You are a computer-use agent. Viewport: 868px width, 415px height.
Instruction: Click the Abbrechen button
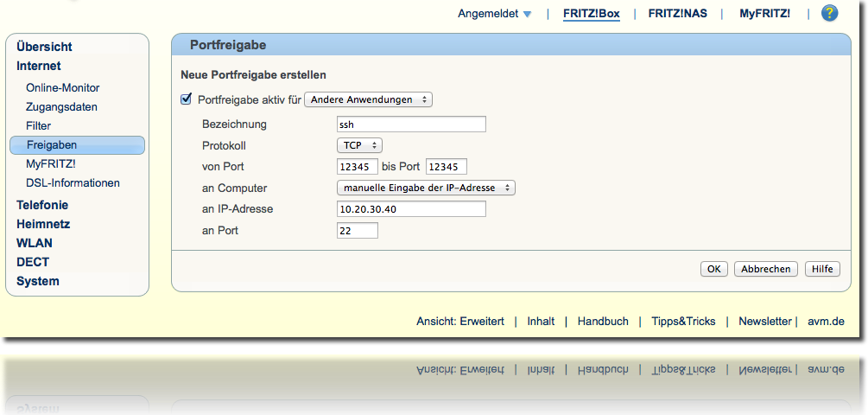765,269
